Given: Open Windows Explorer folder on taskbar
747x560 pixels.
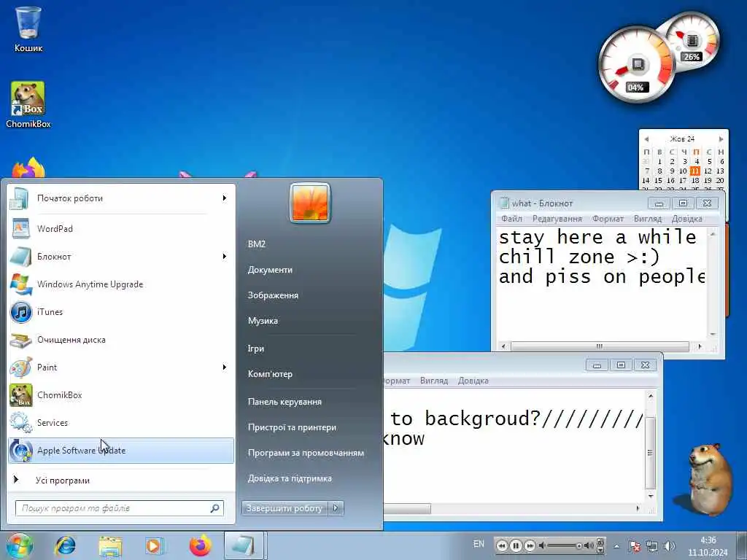Looking at the screenshot, I should click(x=111, y=545).
